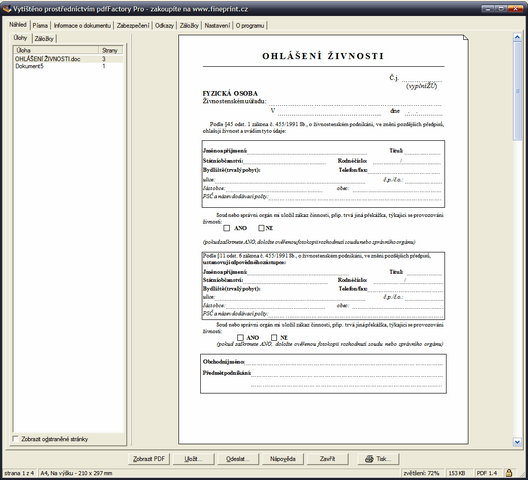528x480 pixels.
Task: Click the Uložit button
Action: pyautogui.click(x=193, y=459)
